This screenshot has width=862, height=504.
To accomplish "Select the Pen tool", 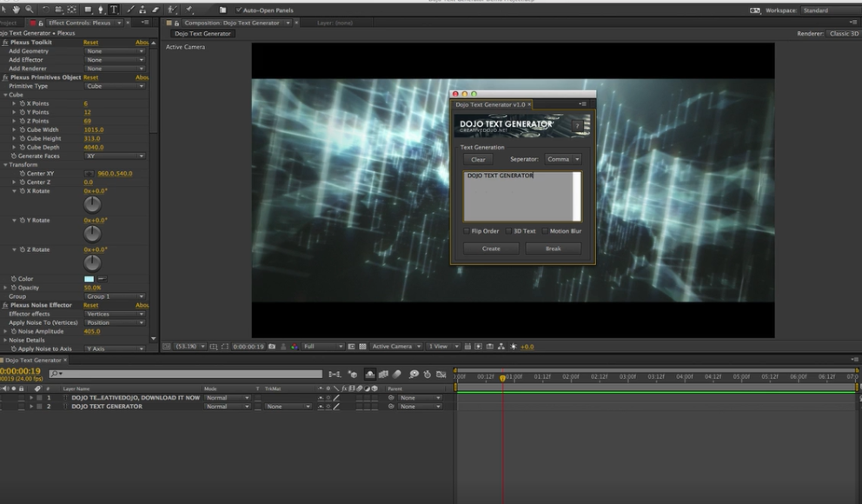I will 101,10.
